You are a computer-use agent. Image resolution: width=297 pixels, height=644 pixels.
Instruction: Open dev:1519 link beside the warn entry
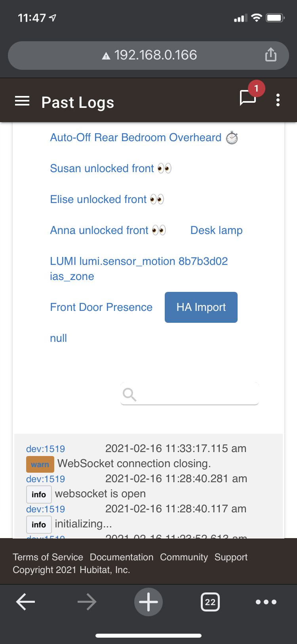pyautogui.click(x=46, y=449)
